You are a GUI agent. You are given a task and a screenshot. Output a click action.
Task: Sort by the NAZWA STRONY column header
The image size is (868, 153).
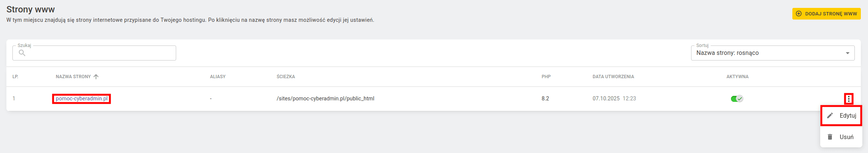pyautogui.click(x=73, y=77)
